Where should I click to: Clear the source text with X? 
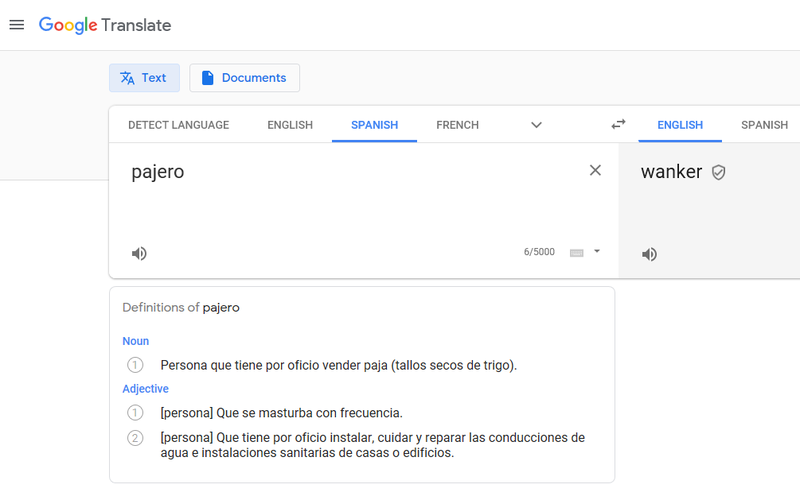(x=595, y=170)
